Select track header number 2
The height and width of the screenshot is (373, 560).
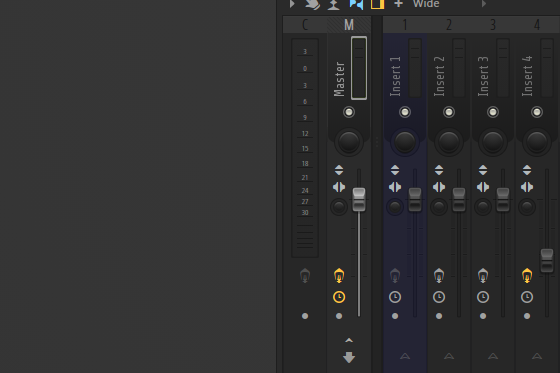pyautogui.click(x=449, y=25)
